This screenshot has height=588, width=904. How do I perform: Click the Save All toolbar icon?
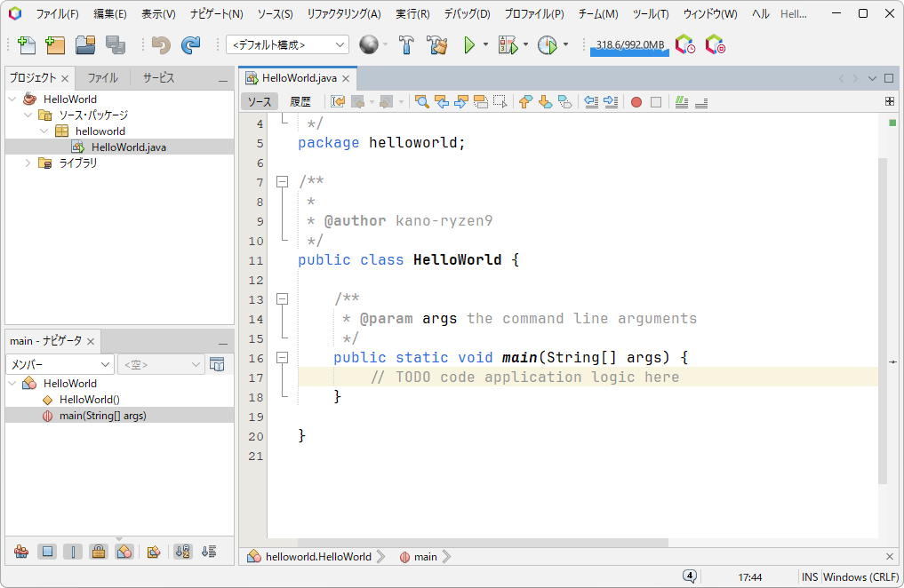(x=116, y=45)
